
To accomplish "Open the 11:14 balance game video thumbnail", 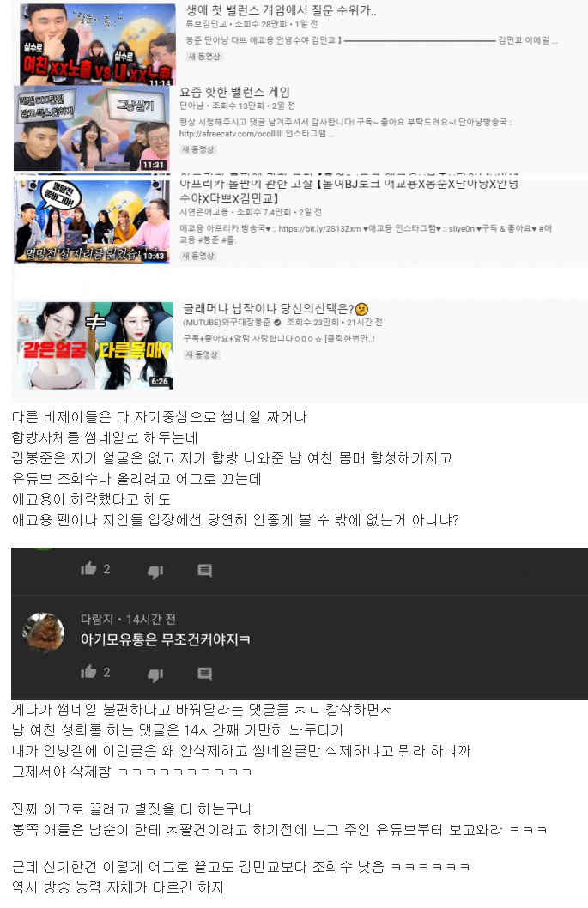I will point(97,45).
